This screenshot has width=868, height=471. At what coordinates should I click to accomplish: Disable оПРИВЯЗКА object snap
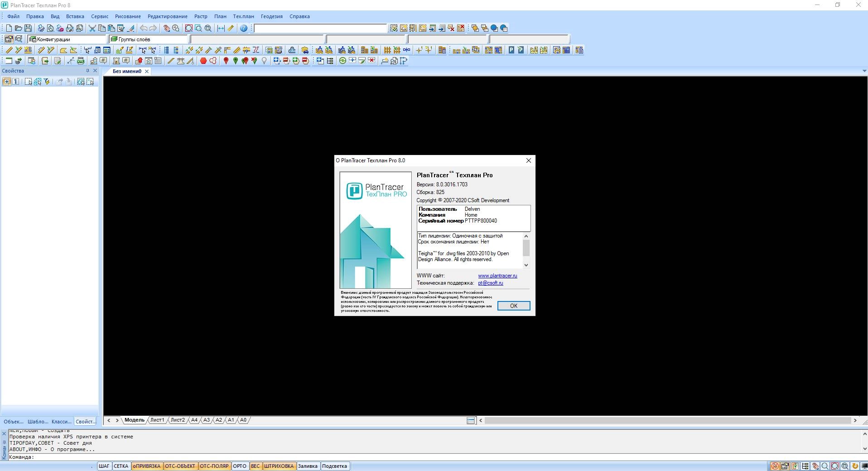pyautogui.click(x=147, y=466)
